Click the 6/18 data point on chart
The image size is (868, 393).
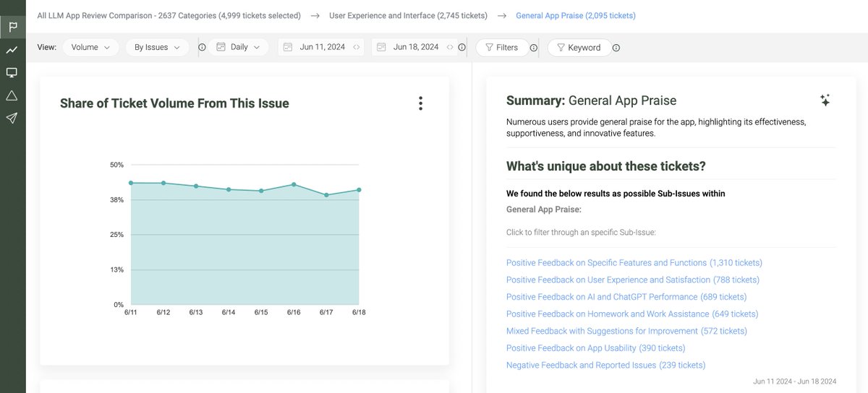coord(359,190)
